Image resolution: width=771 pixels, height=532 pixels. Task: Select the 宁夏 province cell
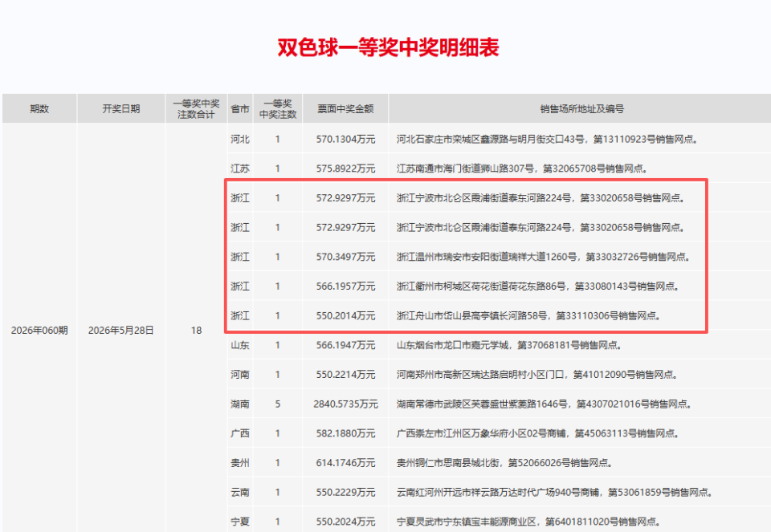point(240,522)
